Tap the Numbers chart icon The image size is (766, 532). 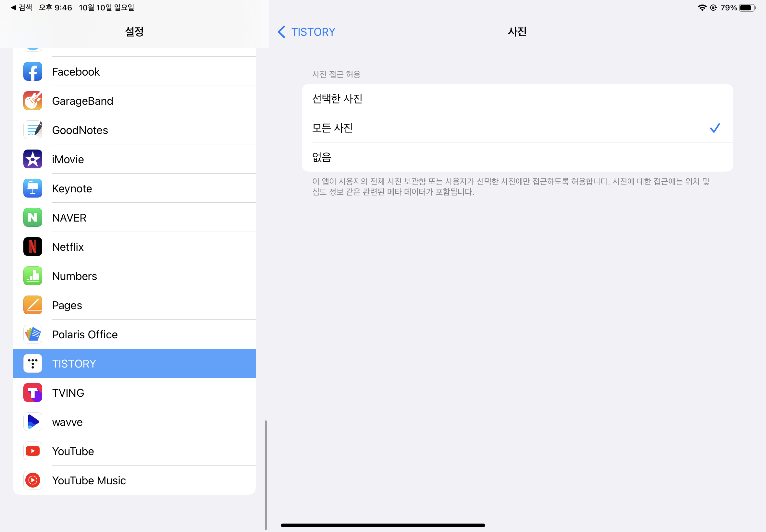pyautogui.click(x=33, y=276)
